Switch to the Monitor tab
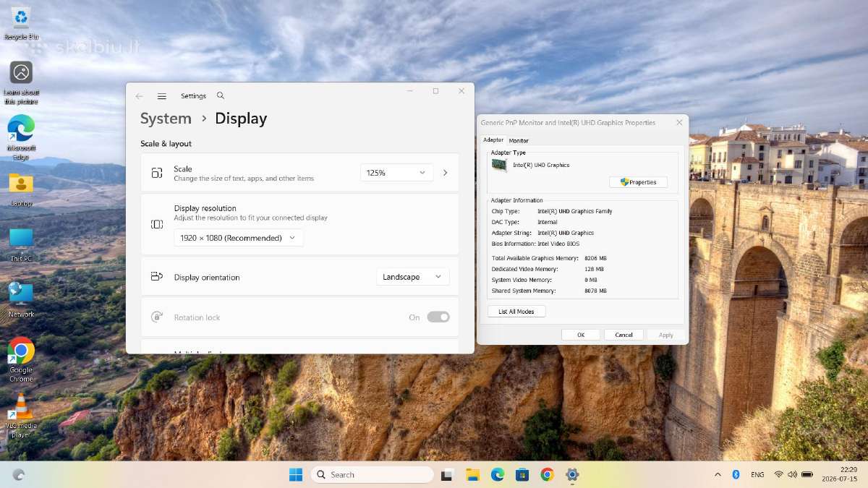868x488 pixels. tap(519, 140)
